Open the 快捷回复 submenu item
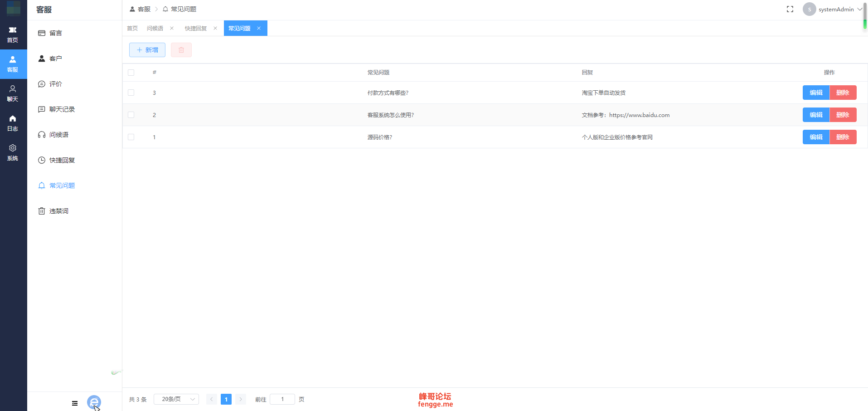 [x=74, y=160]
